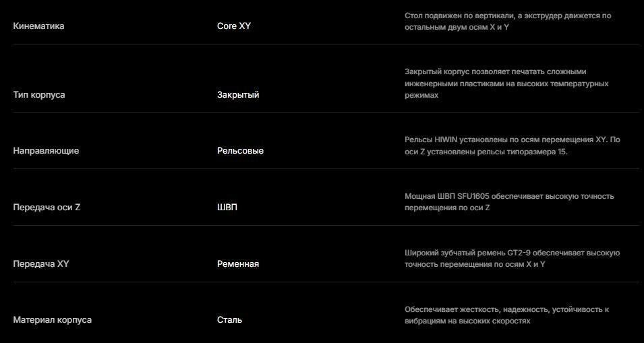The image size is (644, 343).
Task: Click the ремень GT2-9 description text
Action: pos(512,259)
